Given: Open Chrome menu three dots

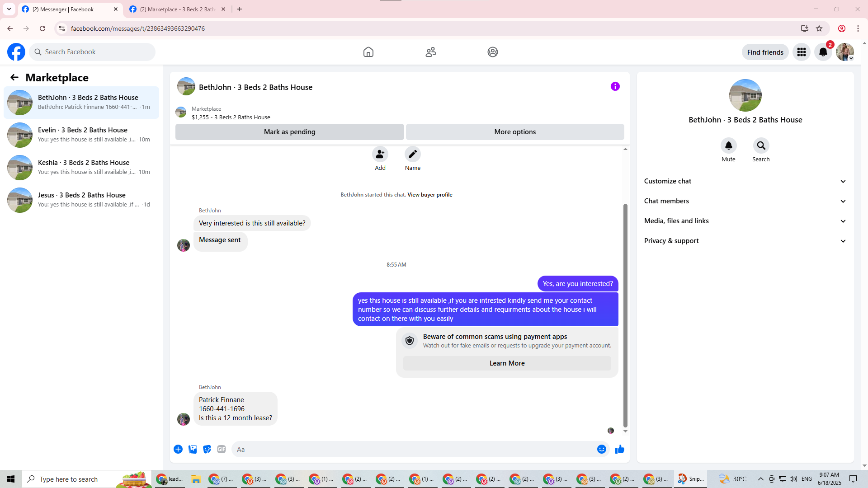Looking at the screenshot, I should 858,28.
